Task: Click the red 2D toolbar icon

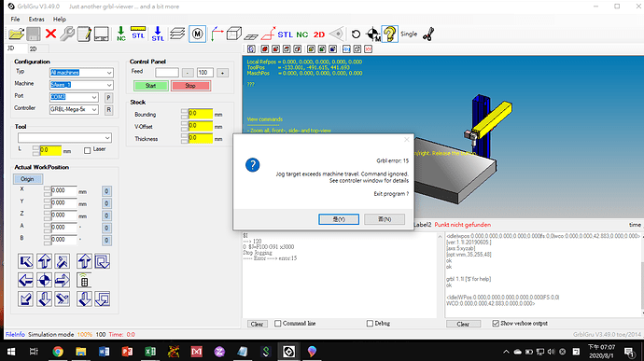Action: coord(319,35)
